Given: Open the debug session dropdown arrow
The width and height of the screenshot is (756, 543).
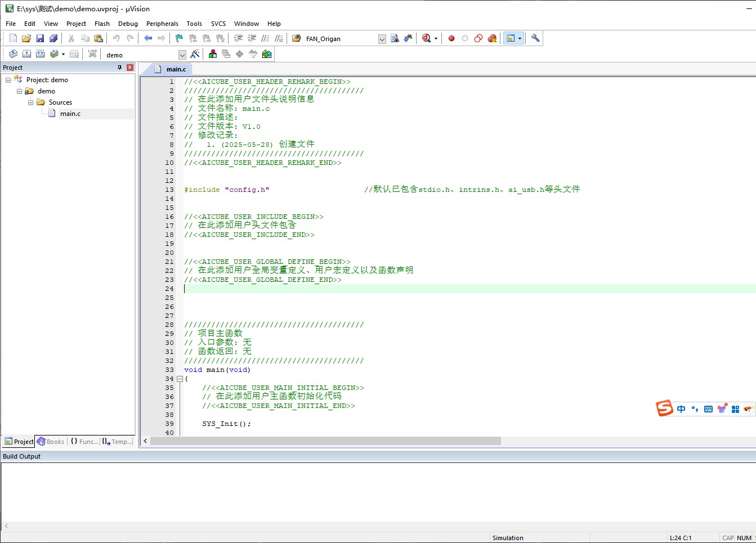Looking at the screenshot, I should [x=436, y=39].
